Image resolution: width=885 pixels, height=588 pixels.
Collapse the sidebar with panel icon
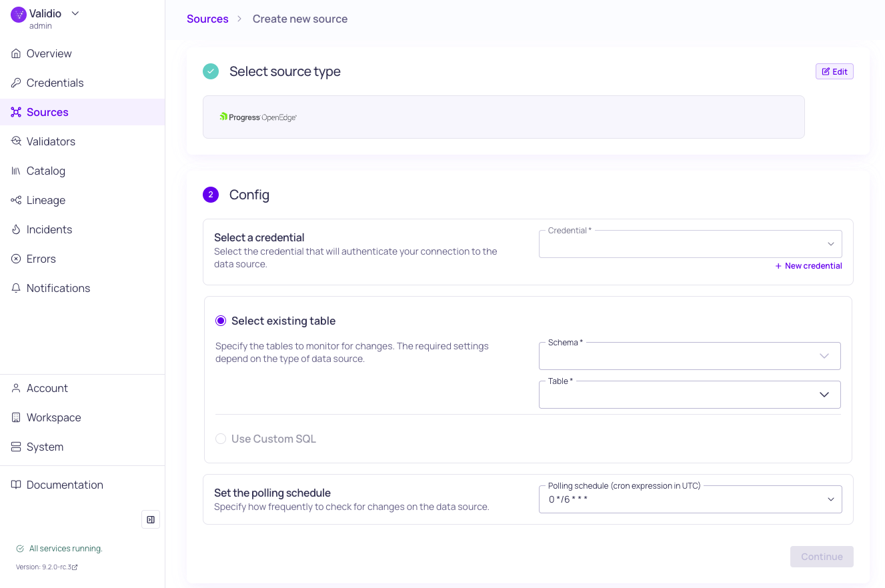pos(151,519)
